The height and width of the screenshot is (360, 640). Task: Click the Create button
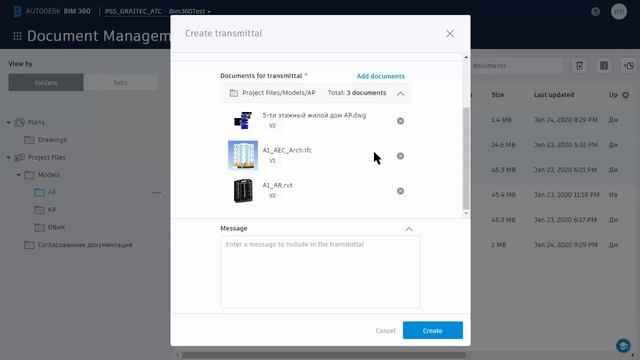433,330
